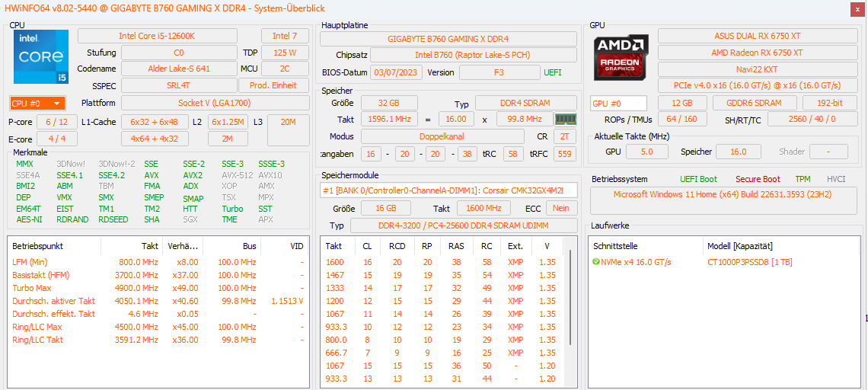Click the VID column header

point(285,245)
